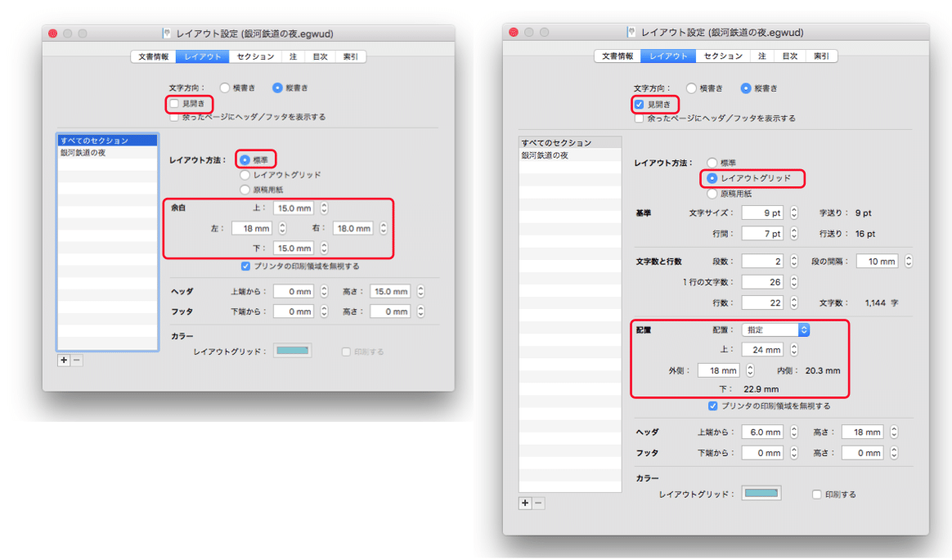The height and width of the screenshot is (560, 952).
Task: Open the 注 tab in left window
Action: pos(293,56)
